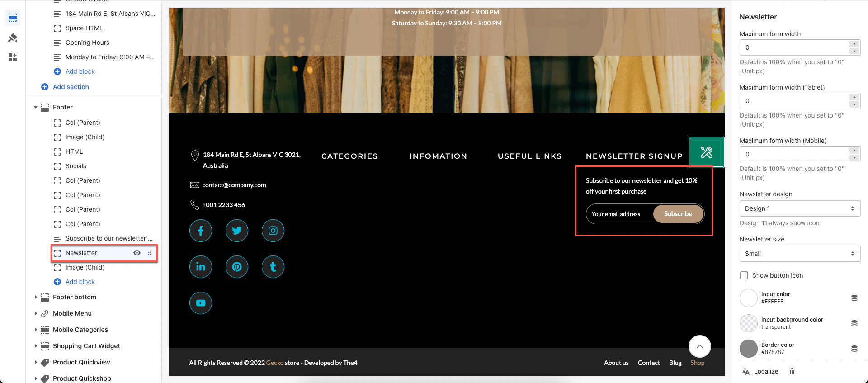Click Add block under Footer blocks
This screenshot has height=383, width=868.
point(80,282)
